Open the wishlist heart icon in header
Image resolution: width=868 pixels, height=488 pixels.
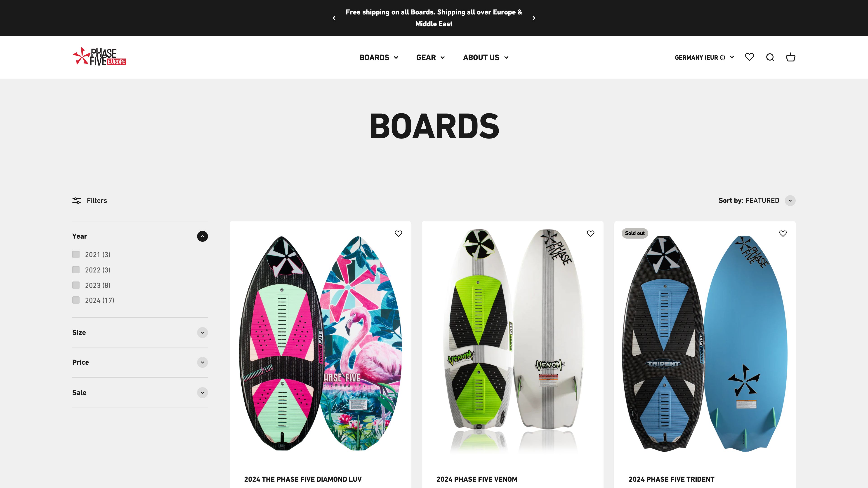point(749,57)
